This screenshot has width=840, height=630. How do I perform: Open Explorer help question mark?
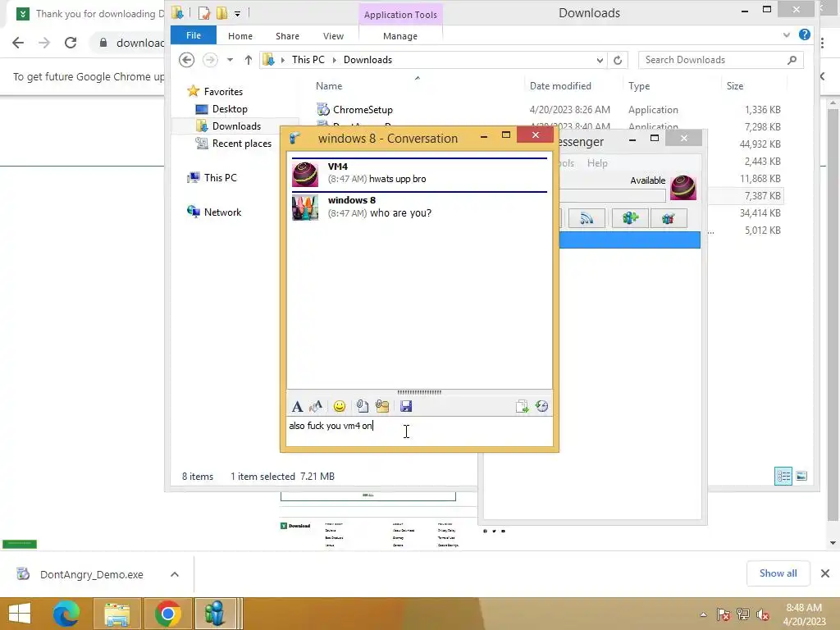(804, 34)
